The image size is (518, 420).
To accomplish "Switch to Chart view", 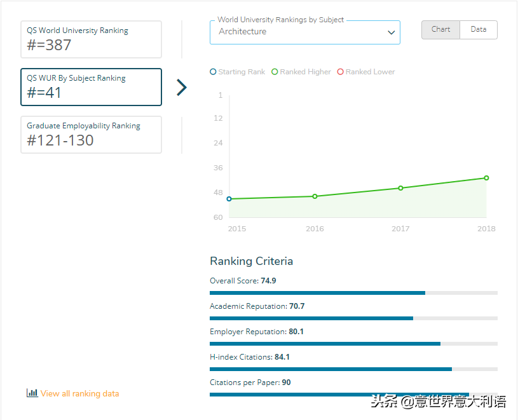I will (x=440, y=30).
